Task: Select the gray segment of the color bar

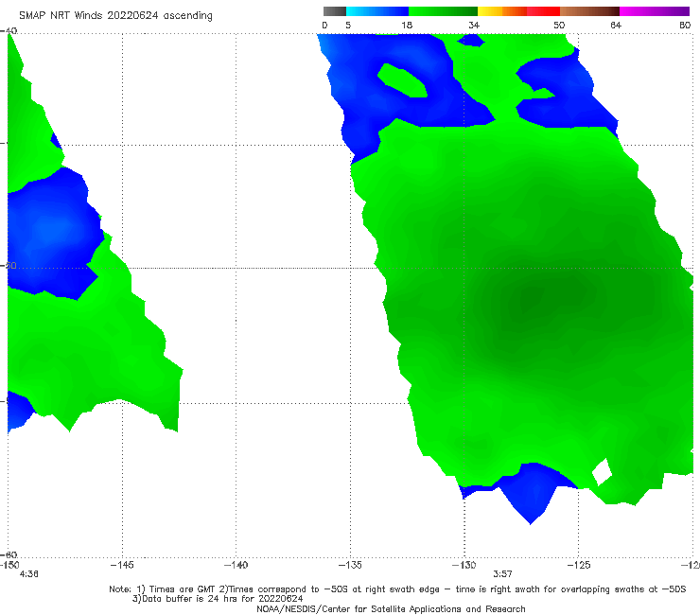Action: [335, 11]
